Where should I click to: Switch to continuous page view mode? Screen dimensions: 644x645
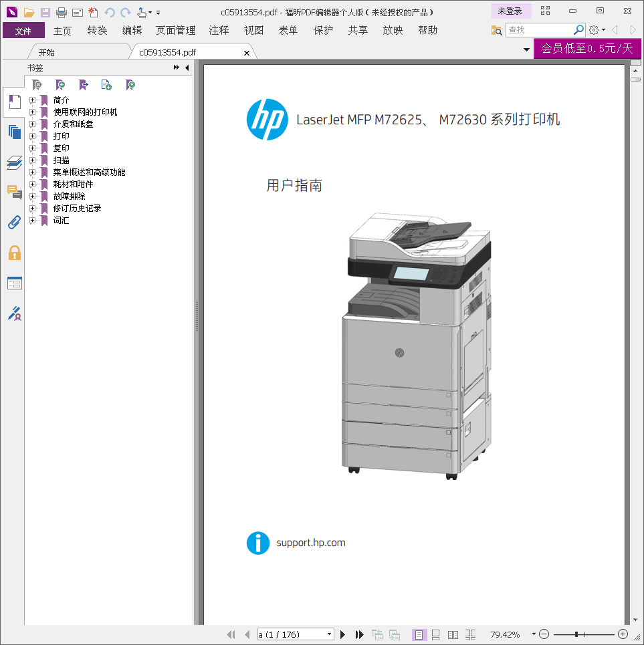436,635
